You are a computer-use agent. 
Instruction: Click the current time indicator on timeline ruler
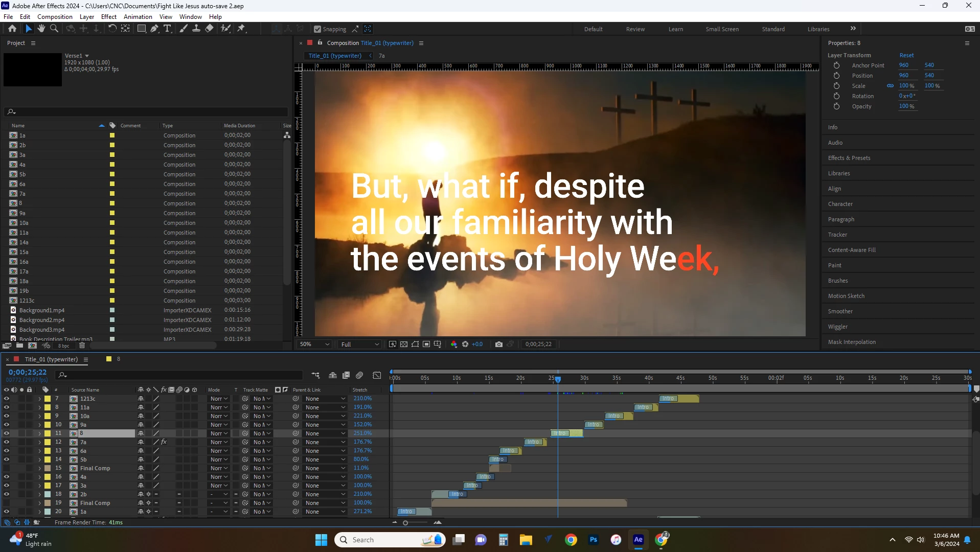click(x=558, y=379)
